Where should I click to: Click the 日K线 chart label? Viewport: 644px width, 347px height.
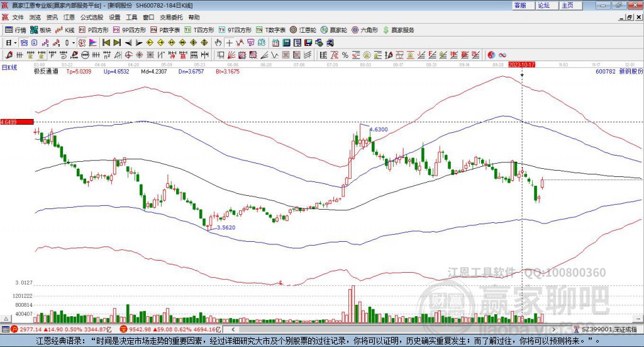9,67
